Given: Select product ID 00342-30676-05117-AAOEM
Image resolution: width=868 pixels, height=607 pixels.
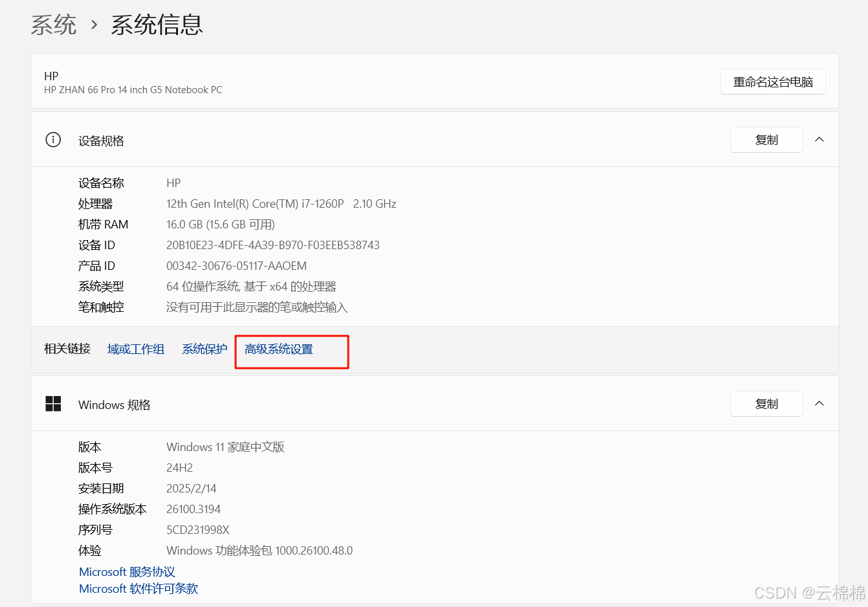Looking at the screenshot, I should 236,266.
